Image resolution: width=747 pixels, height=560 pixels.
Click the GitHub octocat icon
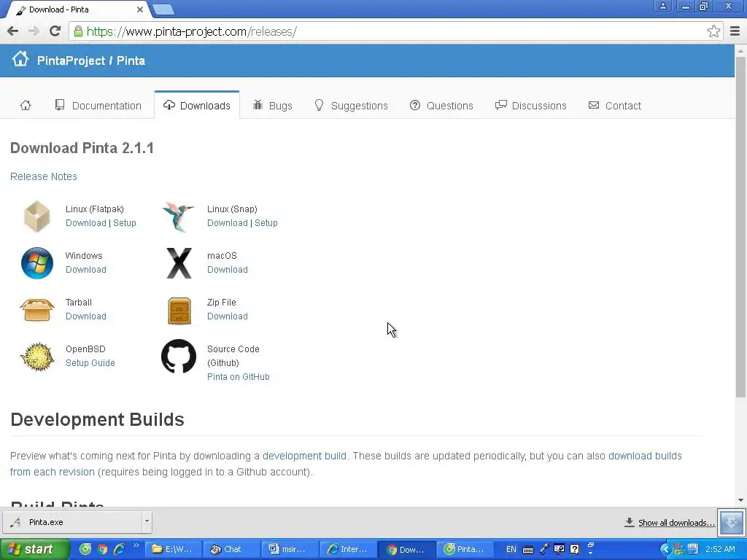click(179, 356)
